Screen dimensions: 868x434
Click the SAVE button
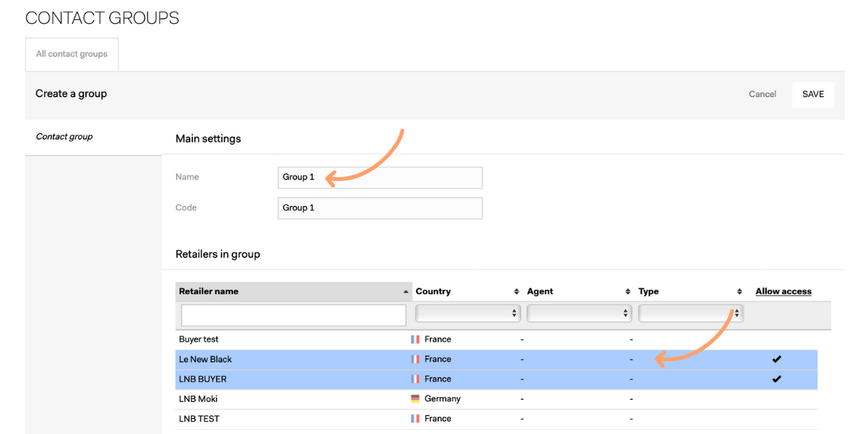(813, 94)
